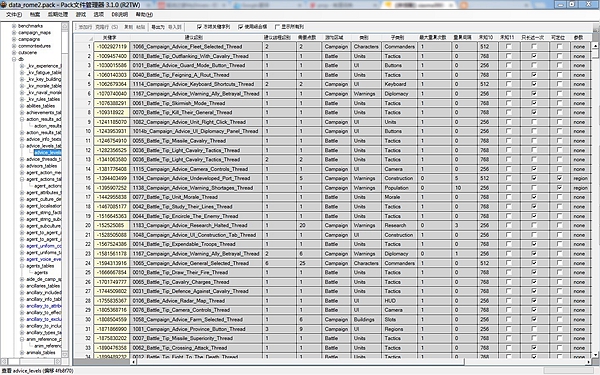
Task: Click the import toolbar button beside 导出为
Action: pos(174,27)
